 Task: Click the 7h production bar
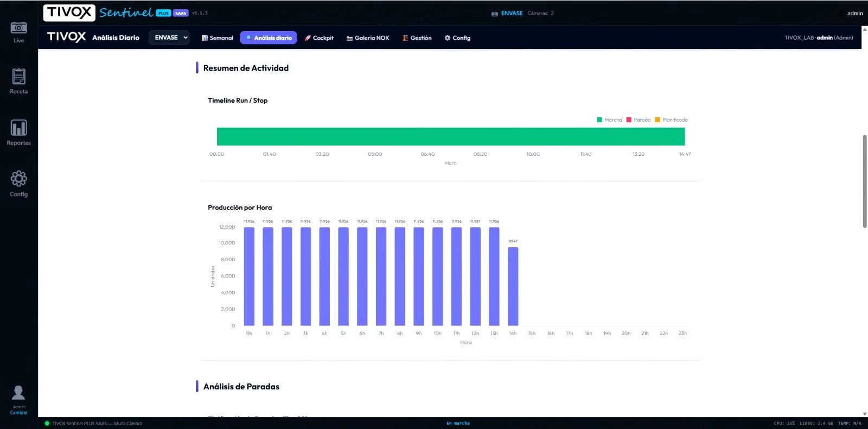pyautogui.click(x=381, y=276)
